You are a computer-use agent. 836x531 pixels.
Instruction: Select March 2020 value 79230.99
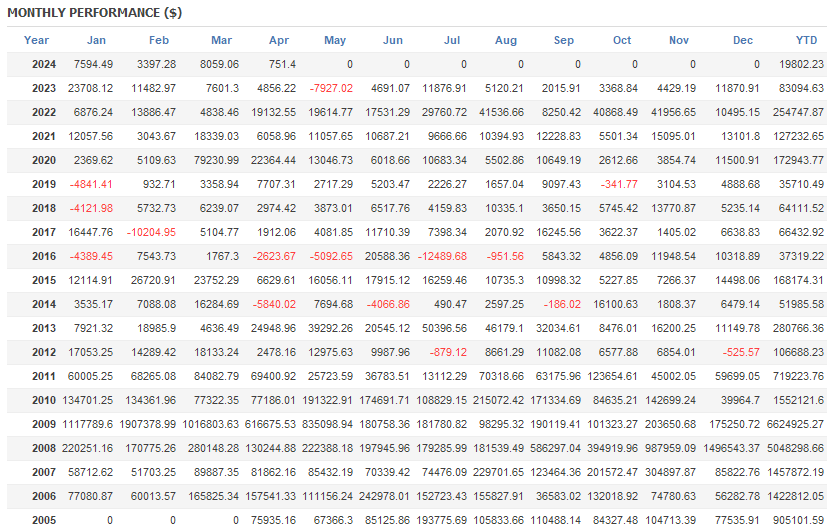tap(216, 160)
